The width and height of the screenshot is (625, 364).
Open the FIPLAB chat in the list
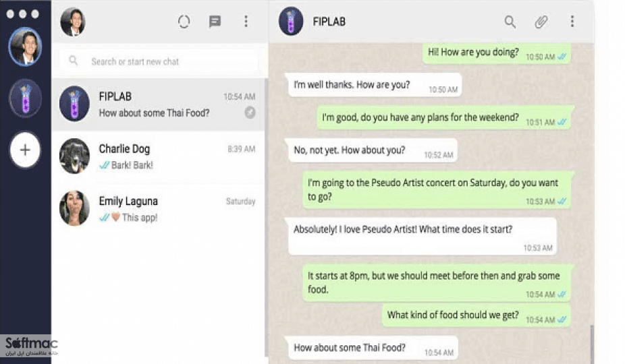pos(158,104)
